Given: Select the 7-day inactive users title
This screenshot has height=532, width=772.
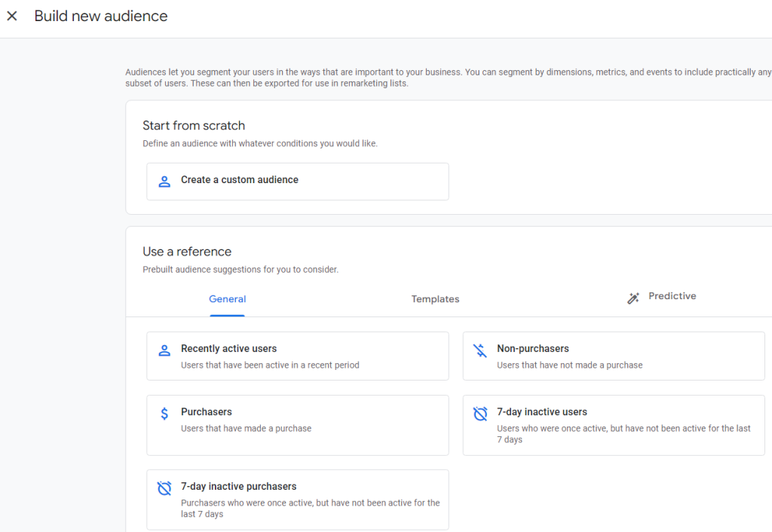Looking at the screenshot, I should click(x=541, y=412).
